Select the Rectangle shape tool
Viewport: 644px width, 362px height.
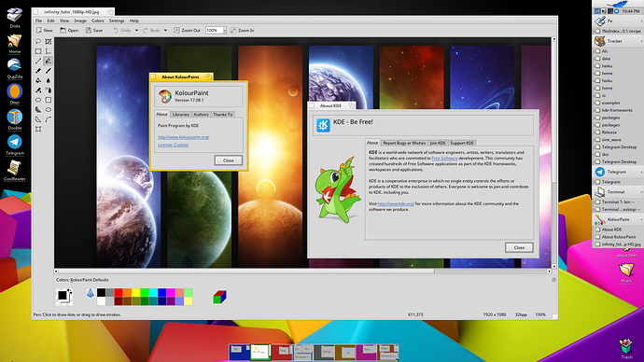click(x=48, y=100)
